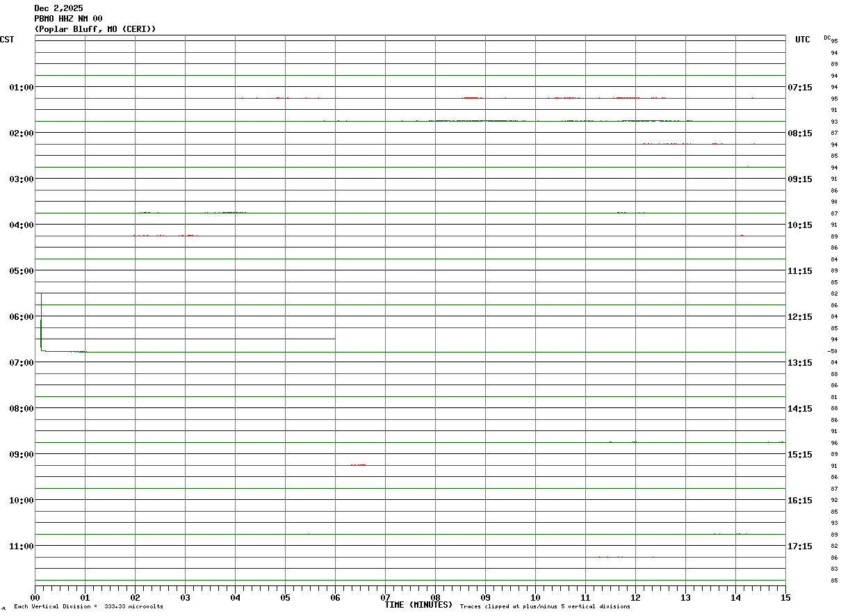The width and height of the screenshot is (841, 616).
Task: Click minute tick label "05" on the time axis
Action: 286,597
